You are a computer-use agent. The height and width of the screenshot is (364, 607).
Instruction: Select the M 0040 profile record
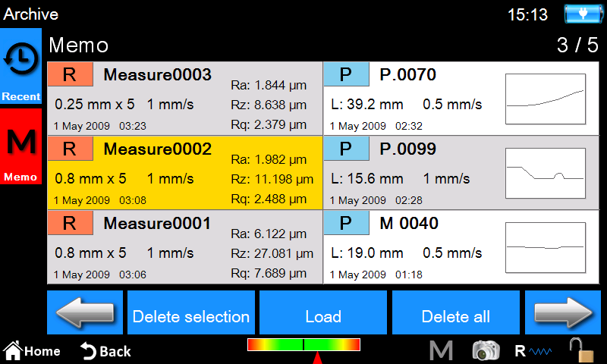pyautogui.click(x=461, y=247)
